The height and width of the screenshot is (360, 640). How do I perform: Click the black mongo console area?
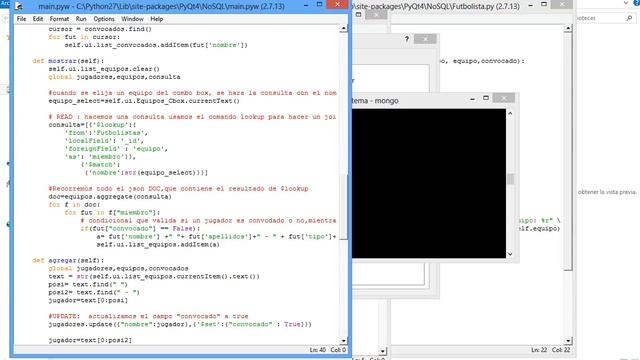point(429,183)
